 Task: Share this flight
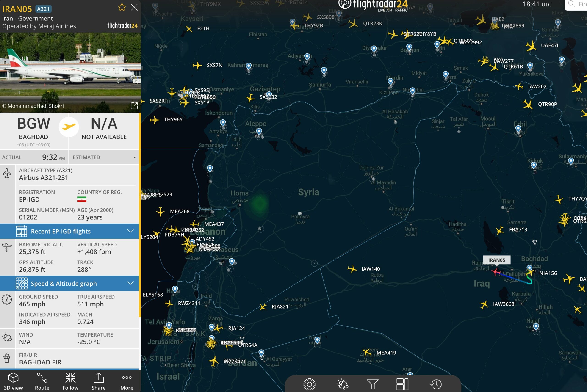99,381
